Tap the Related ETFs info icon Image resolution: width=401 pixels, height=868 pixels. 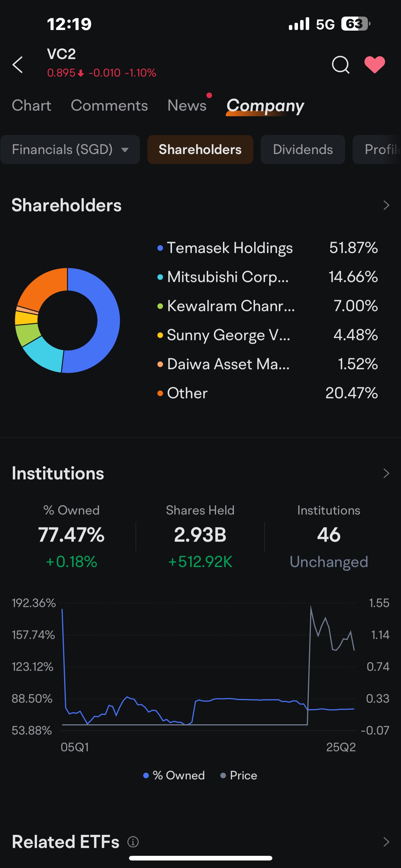point(133,842)
